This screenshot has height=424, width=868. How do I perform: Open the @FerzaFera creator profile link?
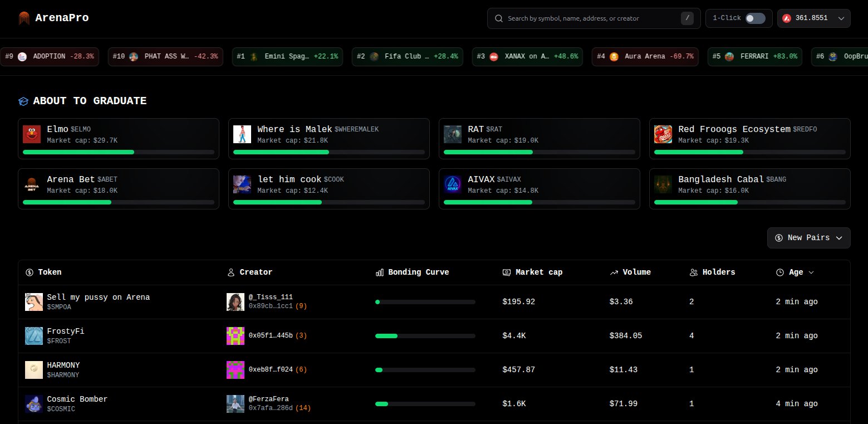[x=268, y=399]
